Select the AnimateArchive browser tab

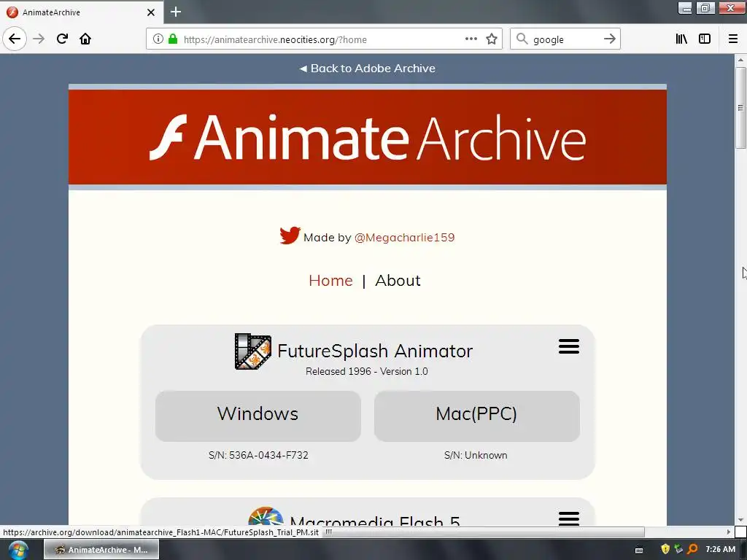point(82,12)
